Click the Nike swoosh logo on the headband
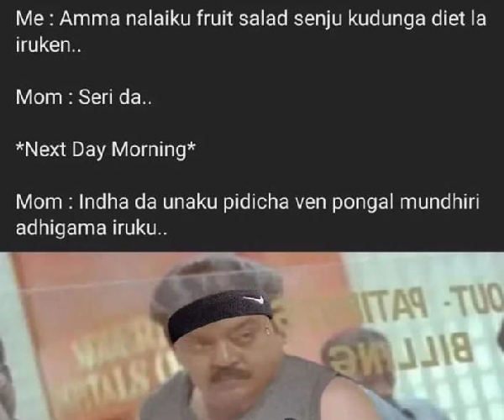This screenshot has width=504, height=420. coord(254,300)
